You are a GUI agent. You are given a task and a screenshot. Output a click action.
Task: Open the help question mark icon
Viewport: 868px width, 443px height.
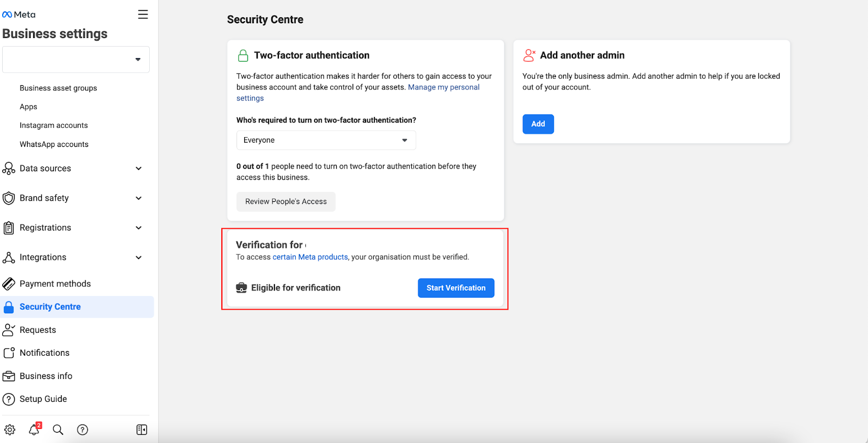point(82,430)
